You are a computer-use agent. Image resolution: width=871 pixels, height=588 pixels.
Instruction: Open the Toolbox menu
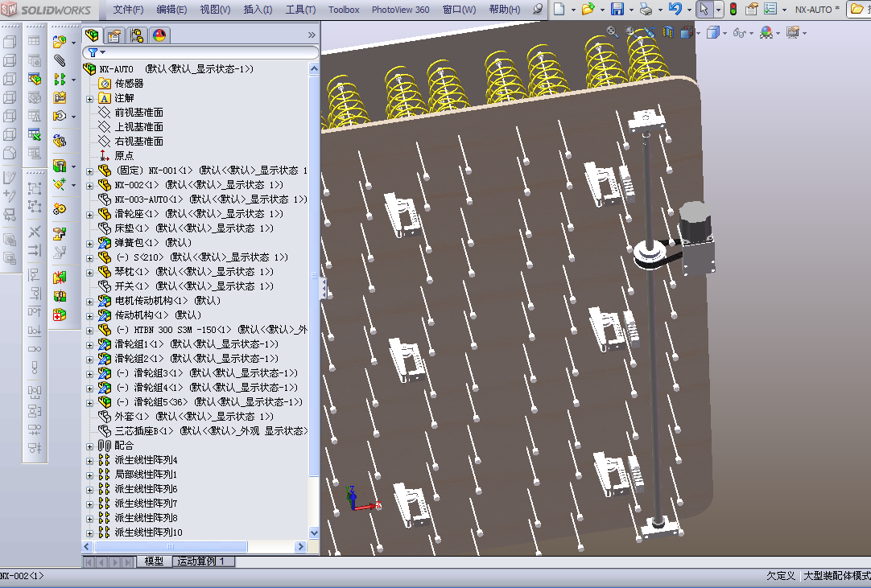[344, 10]
